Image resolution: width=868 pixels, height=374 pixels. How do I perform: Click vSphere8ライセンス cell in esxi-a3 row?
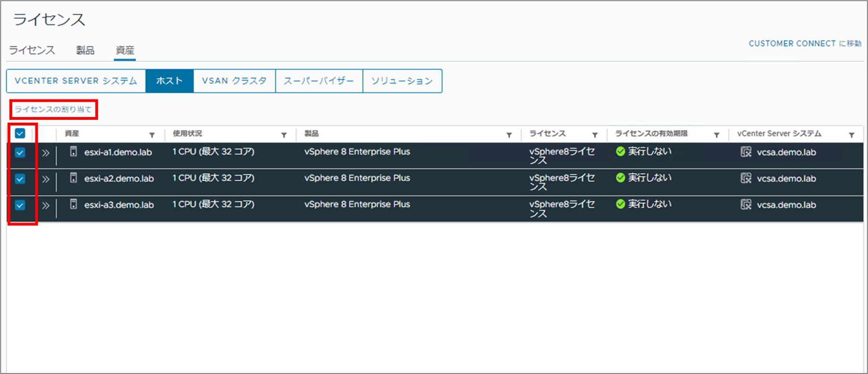pyautogui.click(x=562, y=209)
